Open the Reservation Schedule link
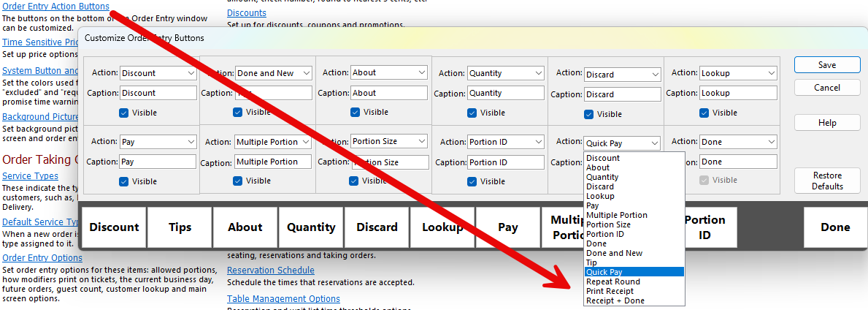Screen dimensions: 868x310 tap(271, 270)
